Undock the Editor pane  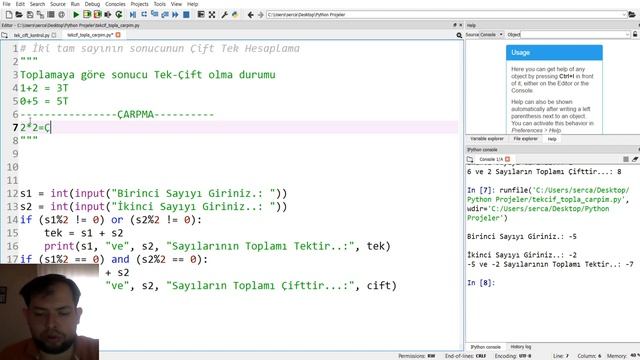coord(455,25)
